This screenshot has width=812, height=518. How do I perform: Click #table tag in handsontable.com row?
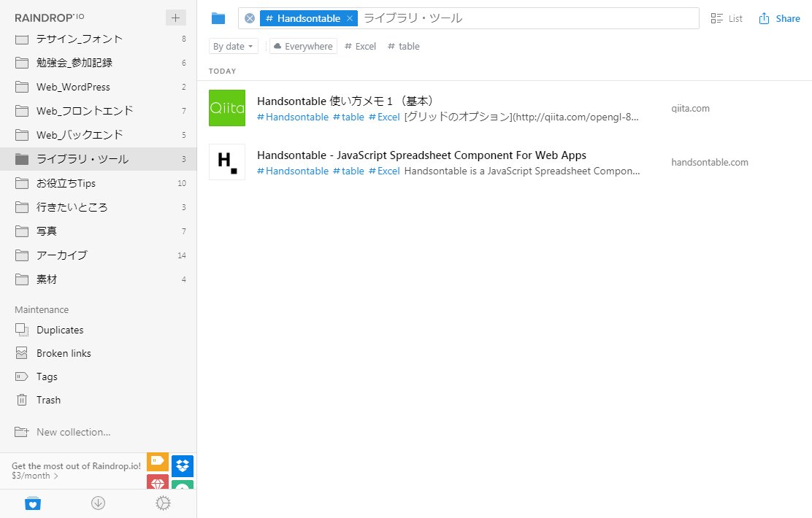pos(348,171)
